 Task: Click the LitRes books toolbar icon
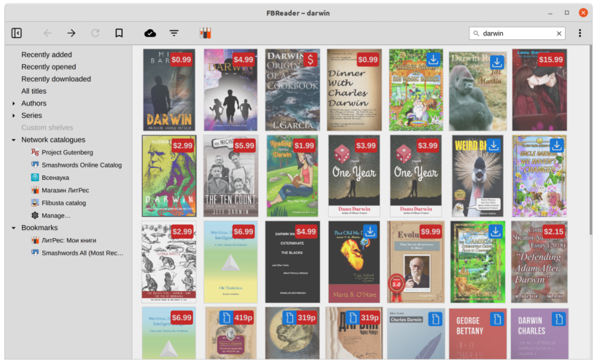(x=206, y=33)
